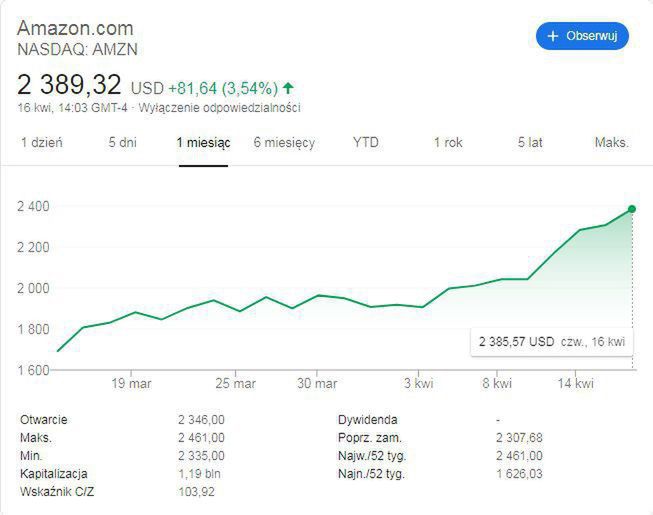The image size is (653, 515).
Task: Select the 1 miesiąc tab
Action: click(203, 142)
